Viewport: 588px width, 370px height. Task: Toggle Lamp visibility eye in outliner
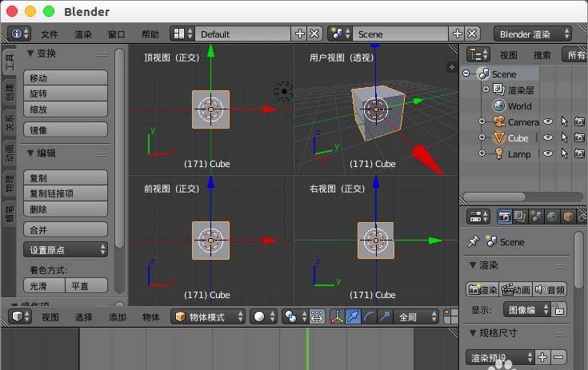click(548, 153)
